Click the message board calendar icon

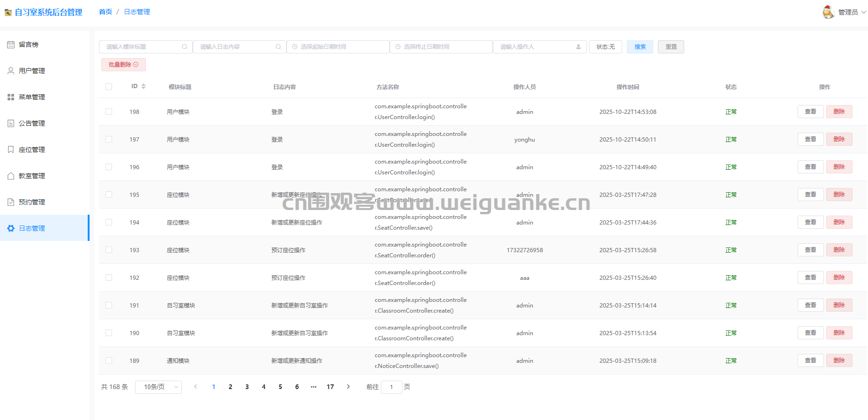[11, 45]
